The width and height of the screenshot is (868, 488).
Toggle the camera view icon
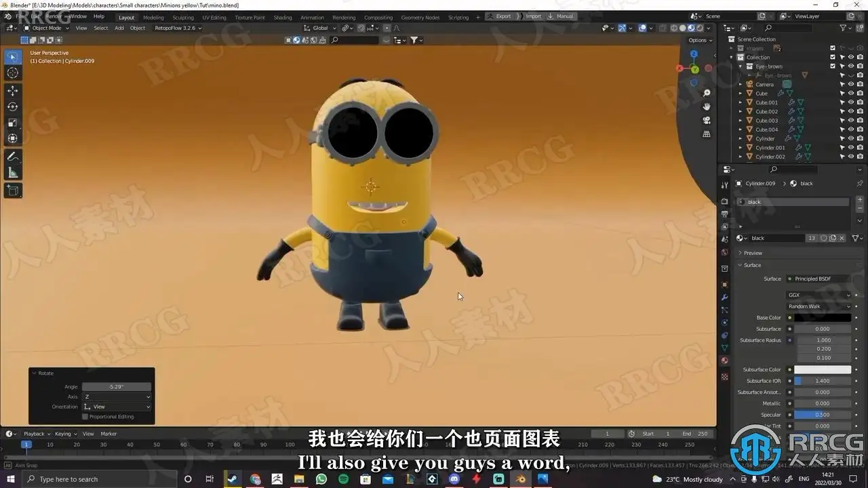click(x=707, y=121)
